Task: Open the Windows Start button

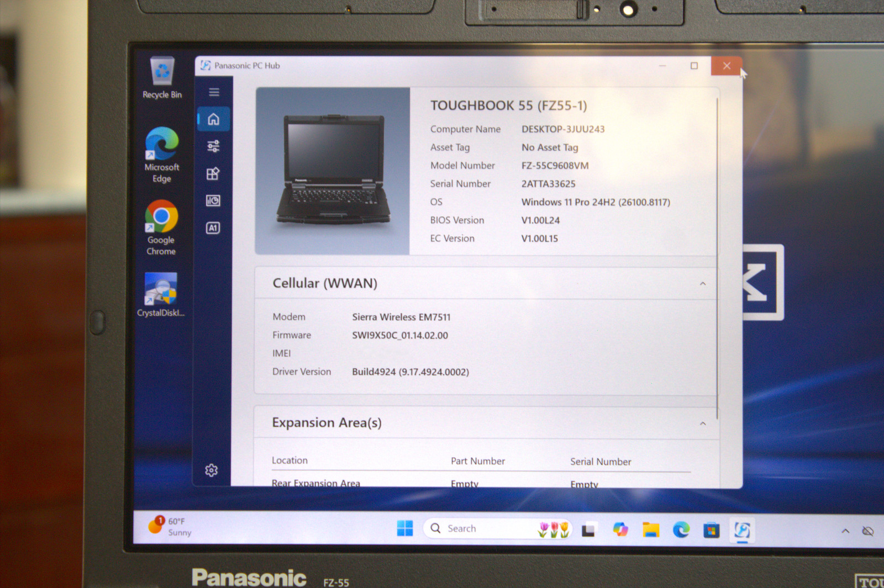Action: [405, 528]
